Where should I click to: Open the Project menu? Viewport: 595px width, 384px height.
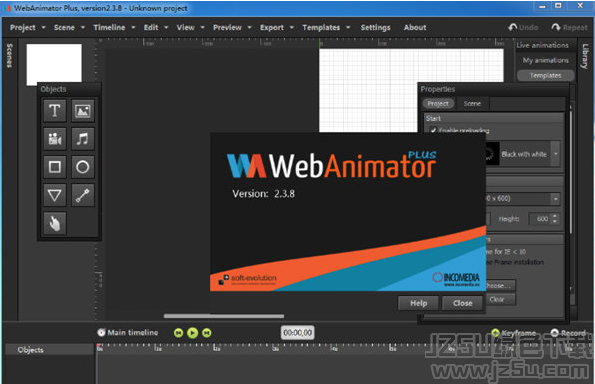(x=28, y=27)
